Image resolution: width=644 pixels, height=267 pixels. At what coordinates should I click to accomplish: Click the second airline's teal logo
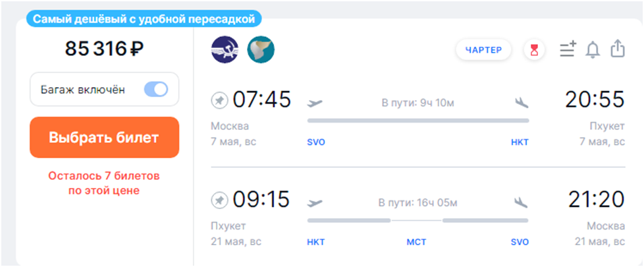(261, 49)
